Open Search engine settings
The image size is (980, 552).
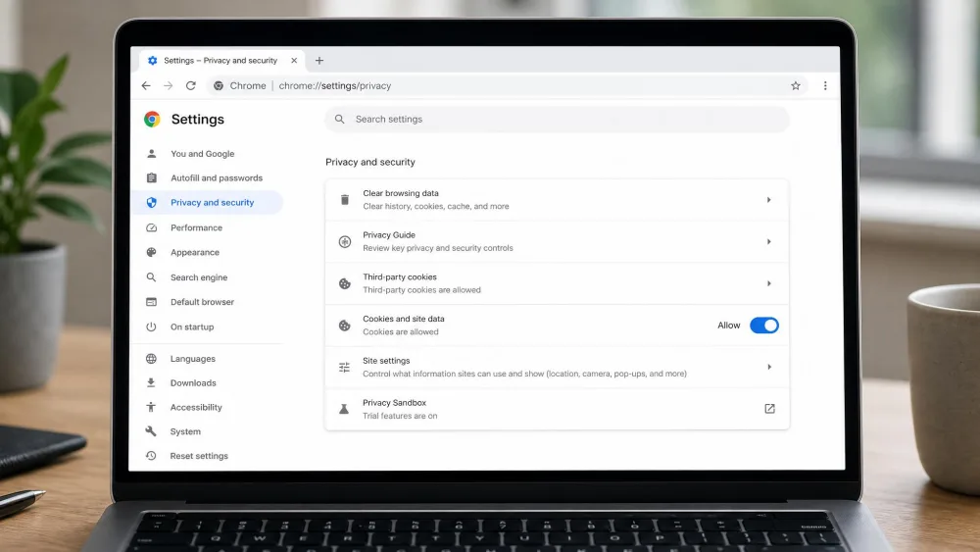199,276
